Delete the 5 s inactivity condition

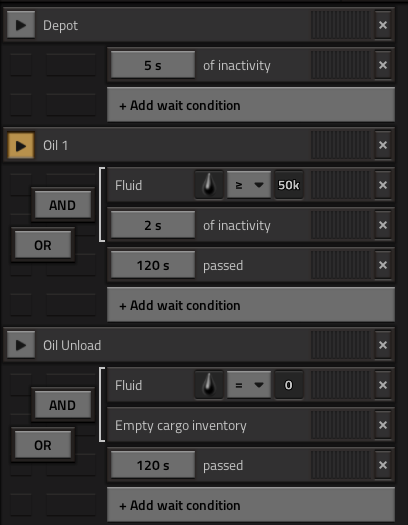click(383, 65)
